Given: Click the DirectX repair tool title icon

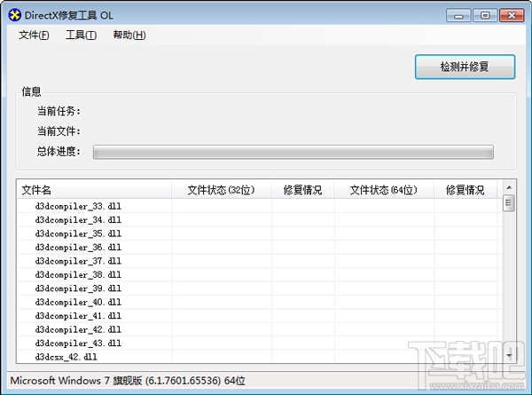Looking at the screenshot, I should click(x=14, y=15).
